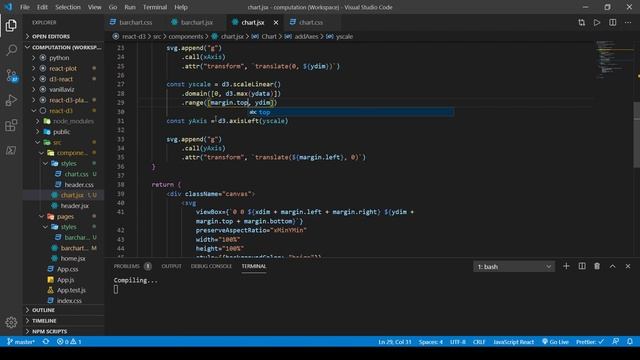Open the Help menu
Image resolution: width=640 pixels, height=360 pixels.
[181, 7]
